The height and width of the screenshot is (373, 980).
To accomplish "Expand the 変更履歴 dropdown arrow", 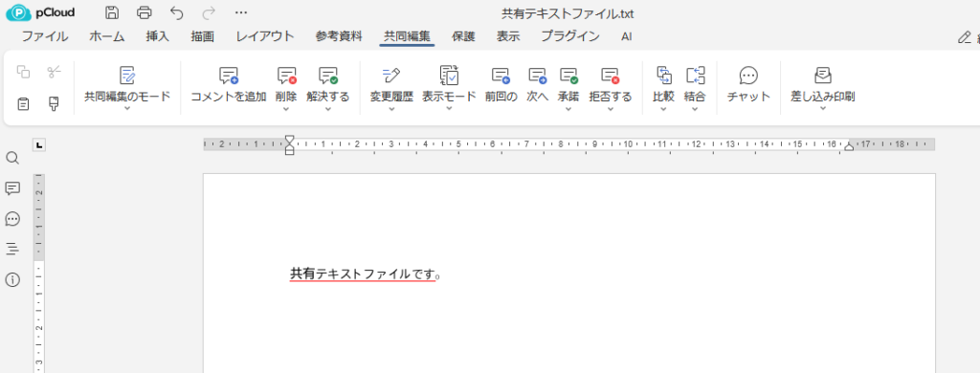I will (391, 109).
